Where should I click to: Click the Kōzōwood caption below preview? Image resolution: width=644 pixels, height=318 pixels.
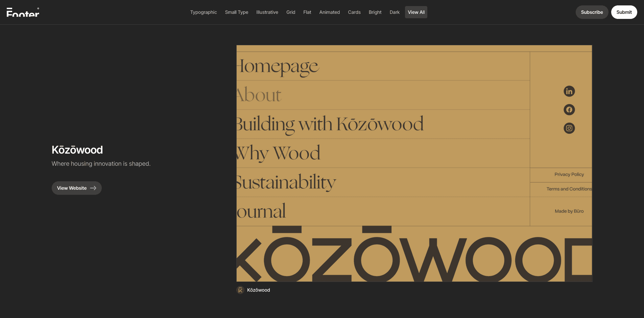click(259, 290)
